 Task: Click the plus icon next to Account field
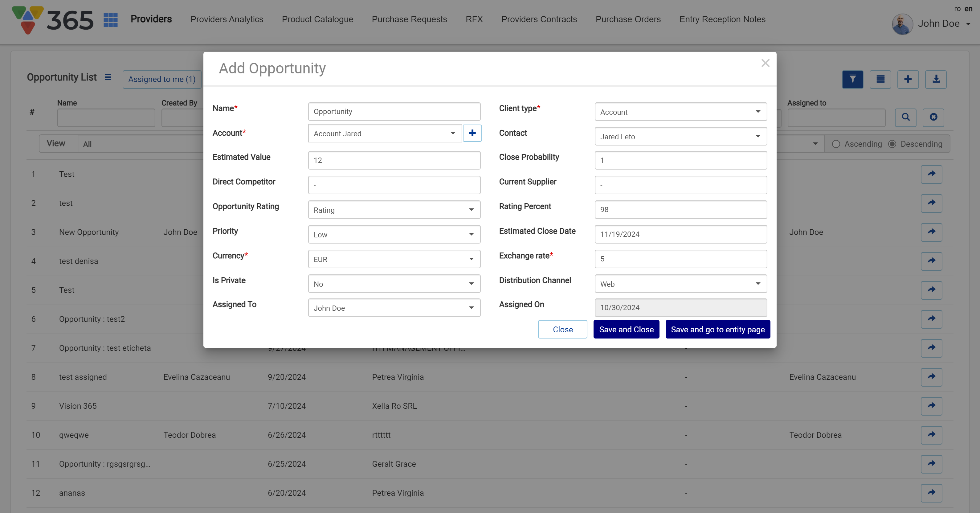(x=472, y=133)
